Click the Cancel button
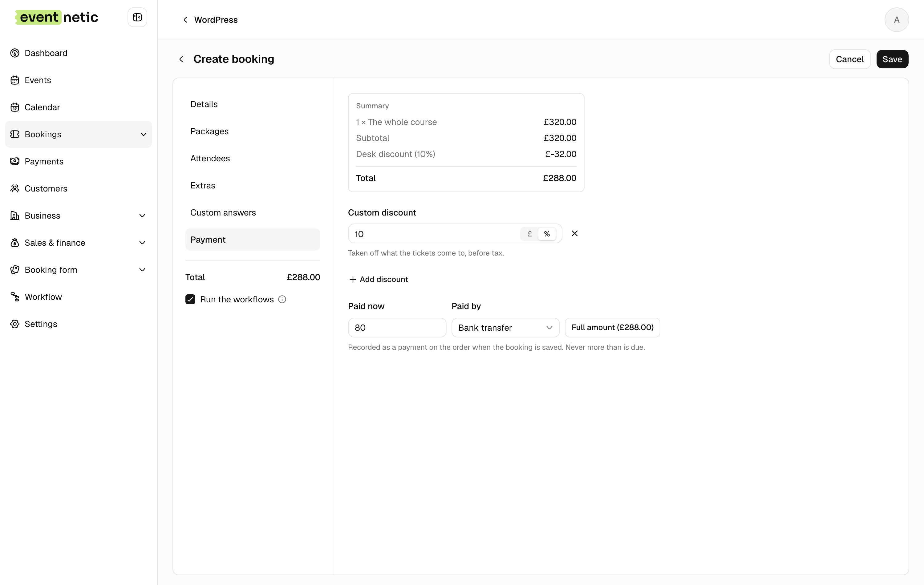Image resolution: width=924 pixels, height=585 pixels. 849,59
